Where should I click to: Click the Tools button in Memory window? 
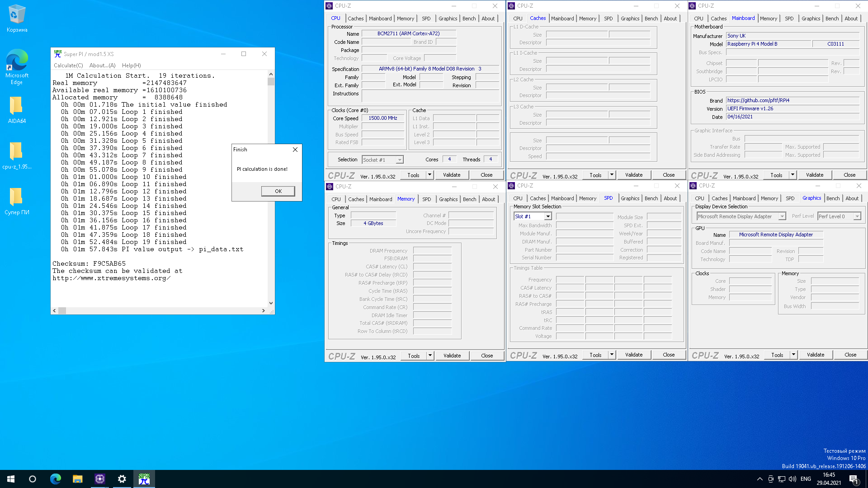click(414, 356)
